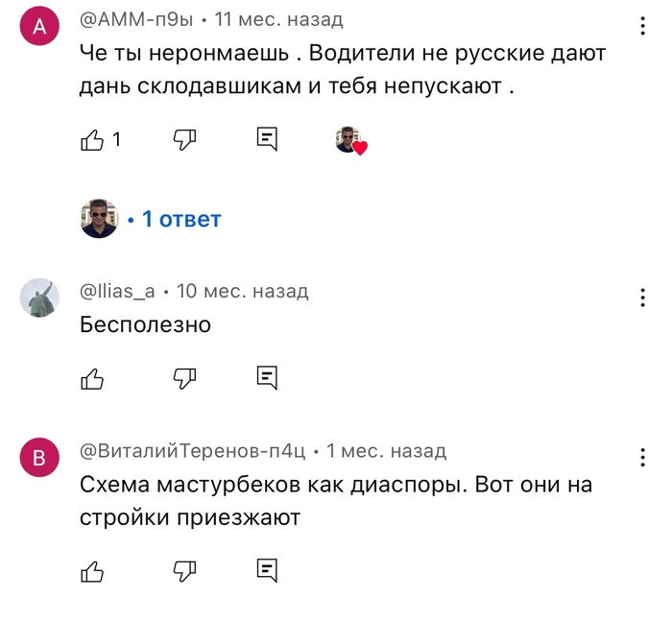Dislike the comment by @АММ-п9ы

tap(183, 140)
